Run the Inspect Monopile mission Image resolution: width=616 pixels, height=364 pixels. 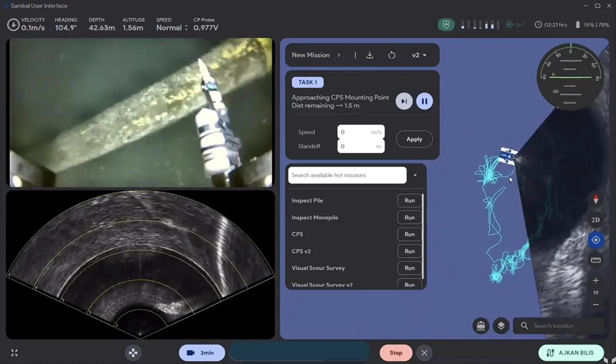point(410,217)
